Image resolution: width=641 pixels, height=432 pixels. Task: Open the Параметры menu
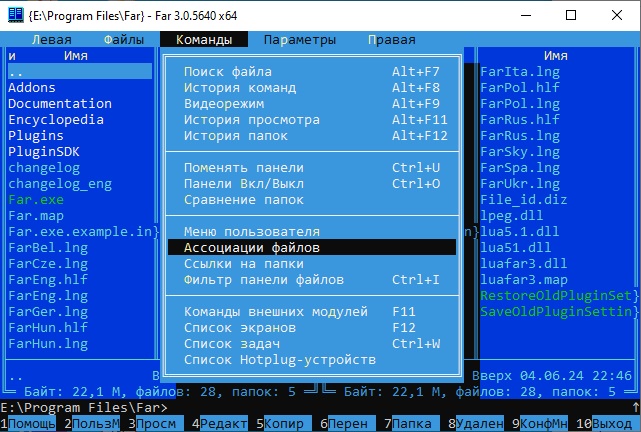point(300,40)
